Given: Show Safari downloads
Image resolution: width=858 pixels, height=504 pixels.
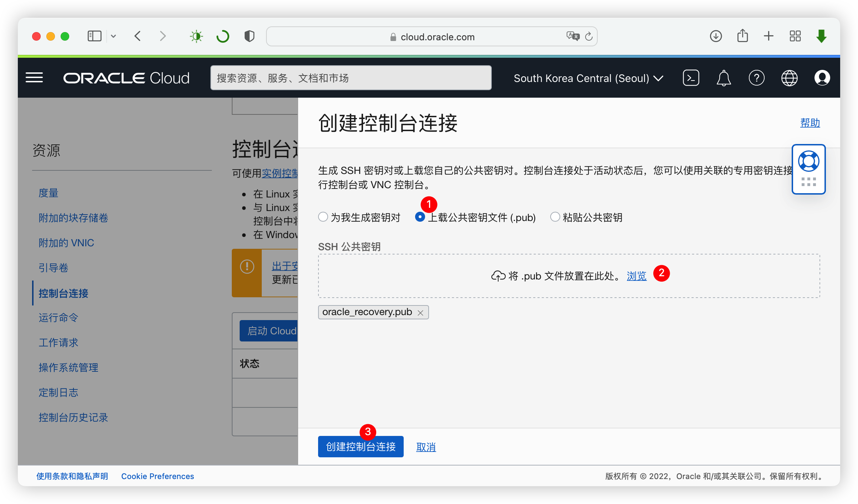Looking at the screenshot, I should 716,36.
